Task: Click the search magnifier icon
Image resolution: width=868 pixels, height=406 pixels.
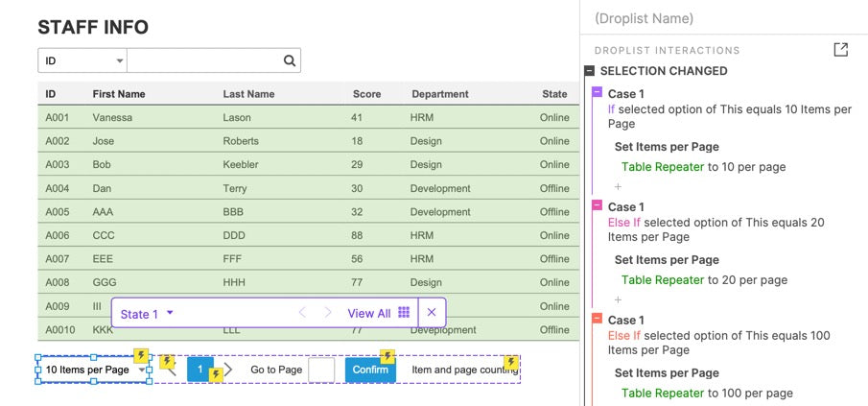Action: (290, 60)
